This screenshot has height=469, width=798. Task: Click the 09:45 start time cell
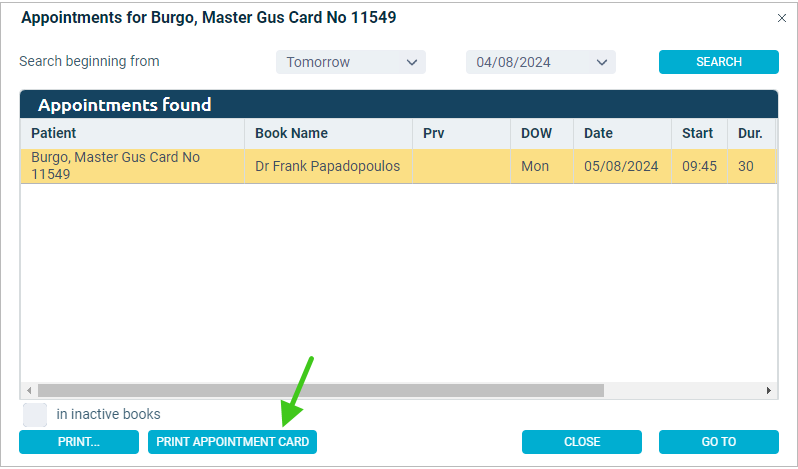click(x=699, y=166)
